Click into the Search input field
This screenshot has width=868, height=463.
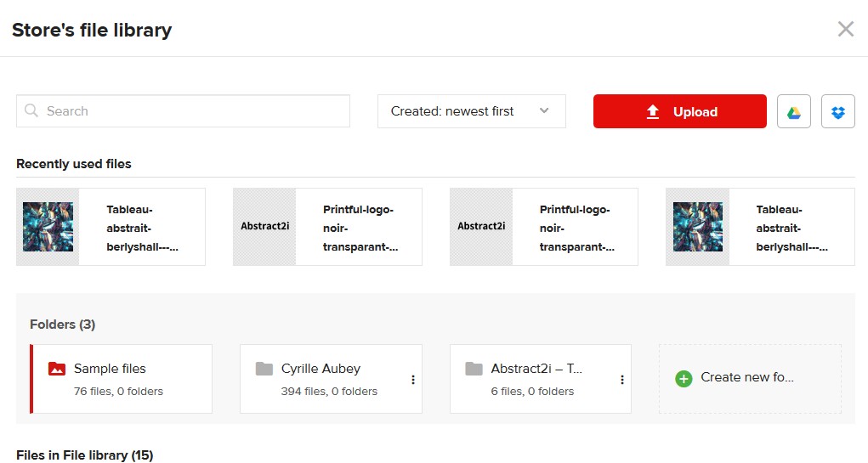pos(184,111)
